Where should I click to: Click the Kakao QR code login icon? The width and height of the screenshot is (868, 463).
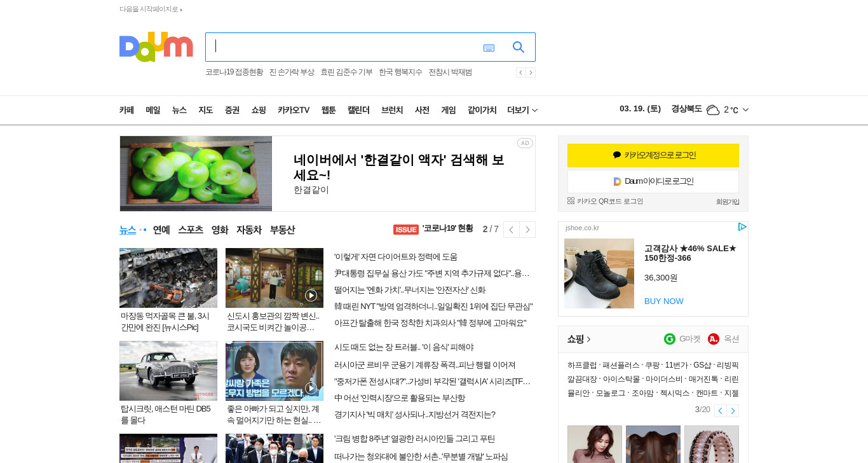coord(571,200)
